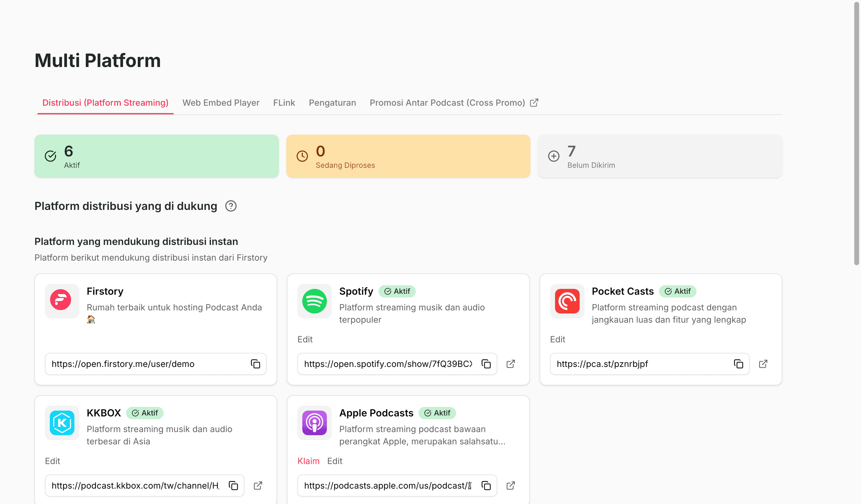
Task: Copy the Spotify show link
Action: (x=486, y=364)
